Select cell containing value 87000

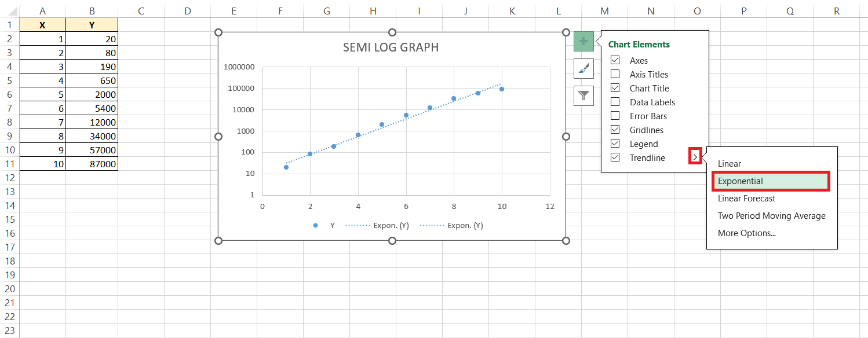pos(92,164)
